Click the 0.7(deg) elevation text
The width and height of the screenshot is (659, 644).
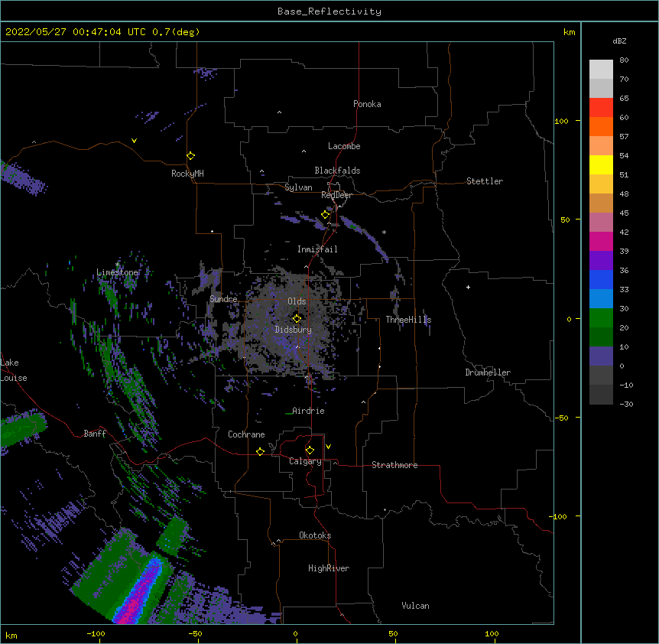coord(176,32)
